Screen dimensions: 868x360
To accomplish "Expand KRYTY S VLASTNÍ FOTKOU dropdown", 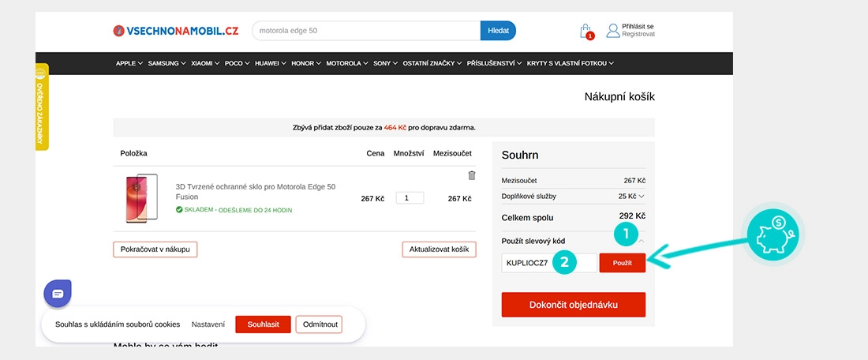I will point(571,63).
